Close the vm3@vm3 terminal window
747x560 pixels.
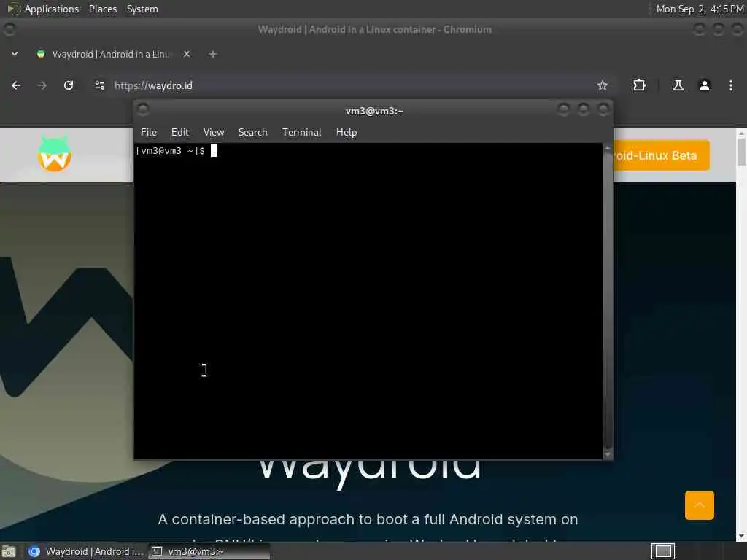603,109
